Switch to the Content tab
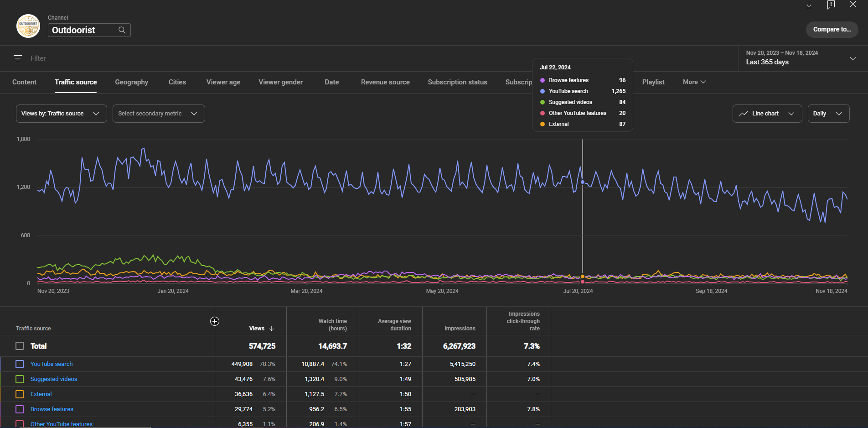 click(x=24, y=82)
